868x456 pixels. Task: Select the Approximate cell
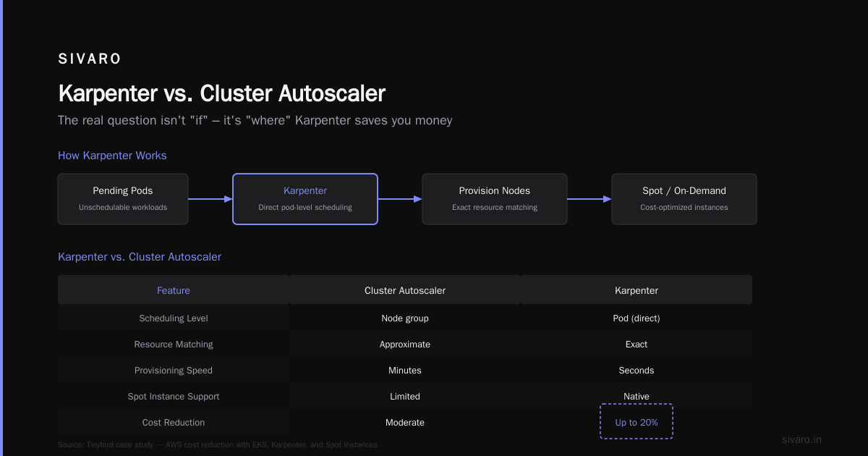pyautogui.click(x=405, y=345)
